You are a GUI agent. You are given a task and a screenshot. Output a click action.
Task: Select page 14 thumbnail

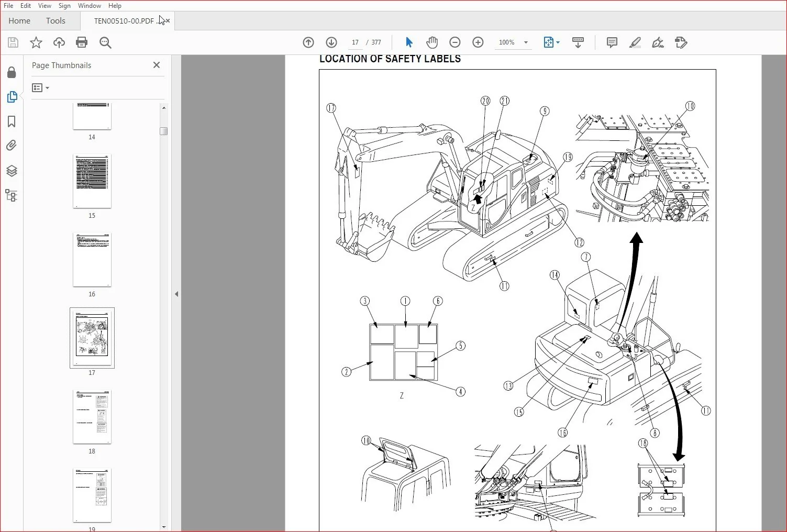point(92,116)
